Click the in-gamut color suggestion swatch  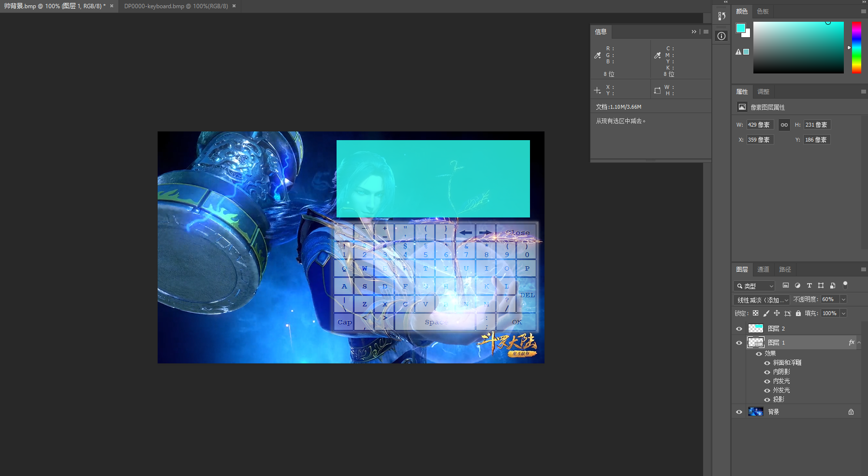pyautogui.click(x=746, y=52)
